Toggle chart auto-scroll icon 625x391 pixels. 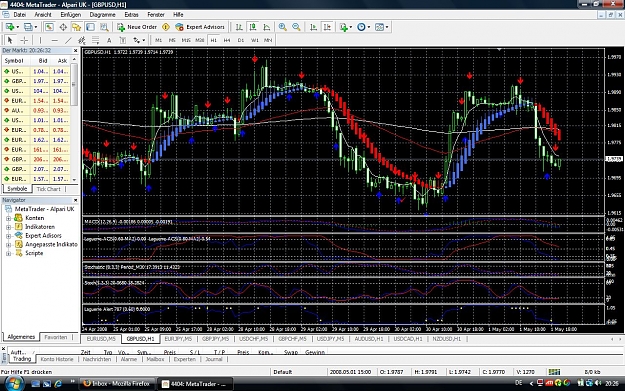coord(313,27)
